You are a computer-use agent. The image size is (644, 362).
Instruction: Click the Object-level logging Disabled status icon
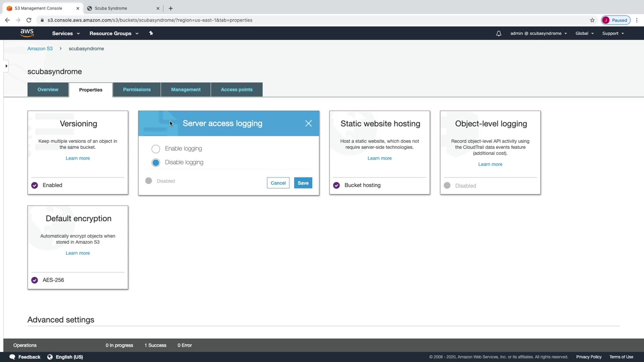[x=447, y=186]
